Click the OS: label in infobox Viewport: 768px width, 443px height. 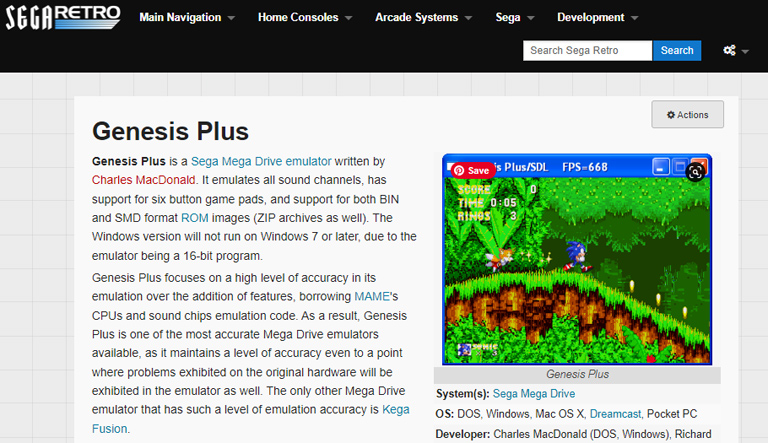pyautogui.click(x=445, y=414)
